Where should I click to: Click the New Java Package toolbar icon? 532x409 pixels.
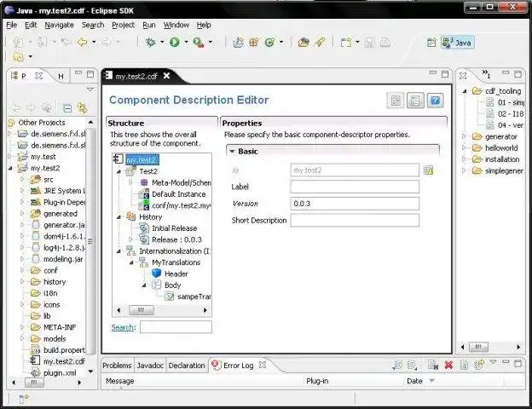pyautogui.click(x=254, y=42)
